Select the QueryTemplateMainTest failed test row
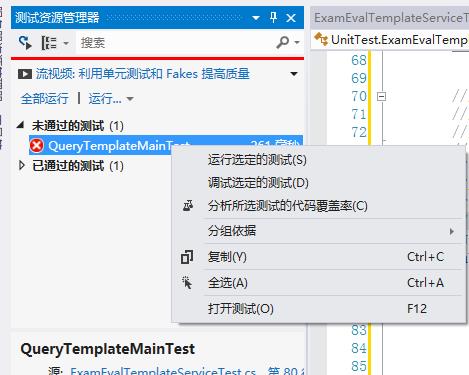Image resolution: width=469 pixels, height=375 pixels. tap(166, 145)
